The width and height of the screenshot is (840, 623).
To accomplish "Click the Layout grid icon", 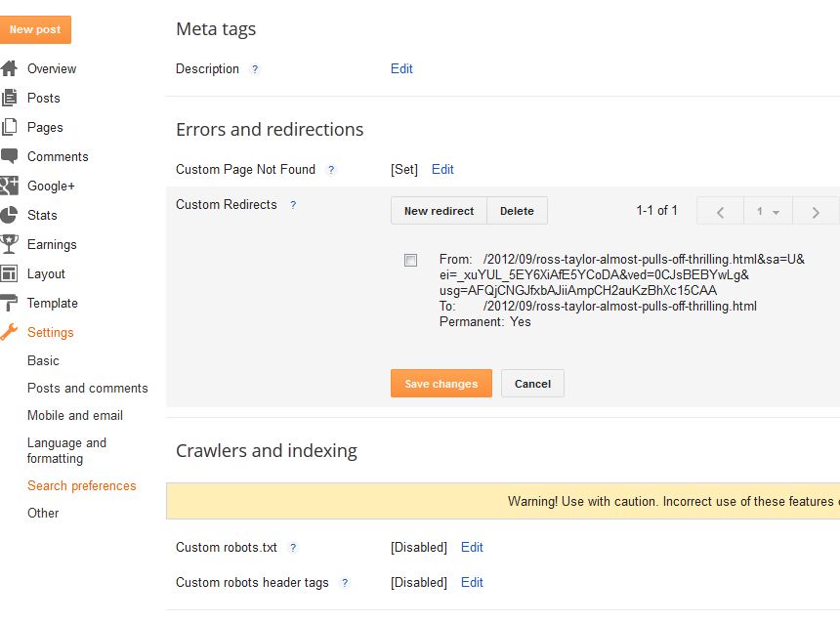I will tap(9, 273).
